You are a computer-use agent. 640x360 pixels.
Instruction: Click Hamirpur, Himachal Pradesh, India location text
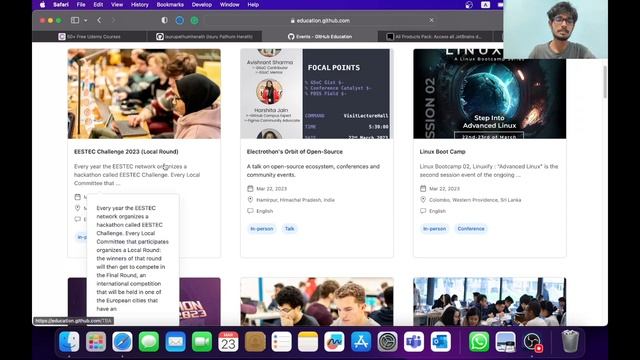(296, 200)
